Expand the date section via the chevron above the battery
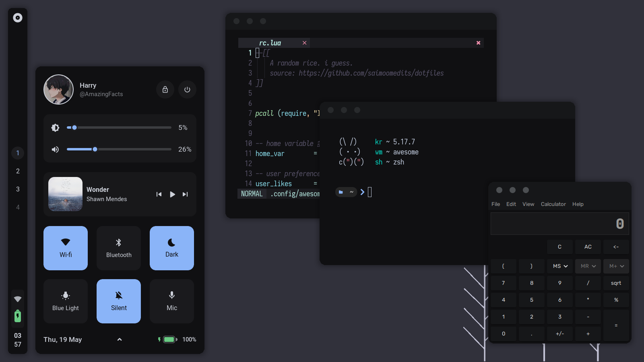644x362 pixels. pyautogui.click(x=119, y=339)
